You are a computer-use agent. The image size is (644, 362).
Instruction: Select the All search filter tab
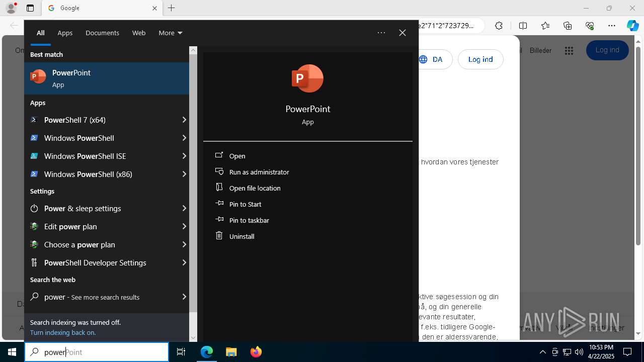click(41, 33)
